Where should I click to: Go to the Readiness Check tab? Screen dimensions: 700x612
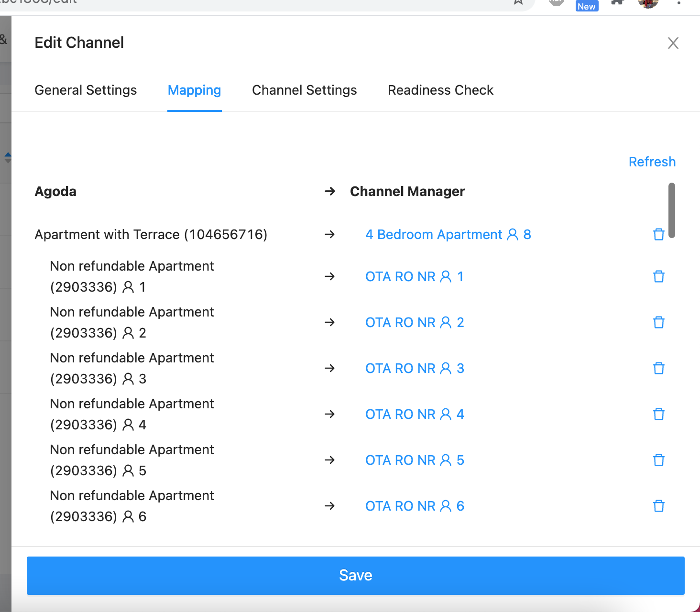click(x=440, y=90)
